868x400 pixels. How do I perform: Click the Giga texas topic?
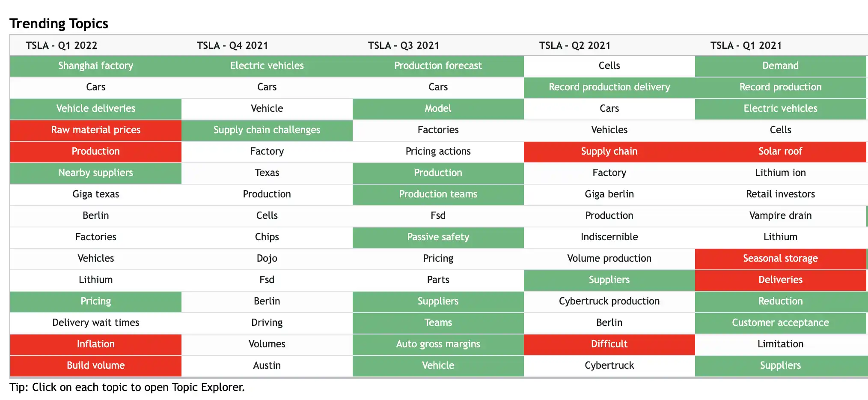(95, 194)
